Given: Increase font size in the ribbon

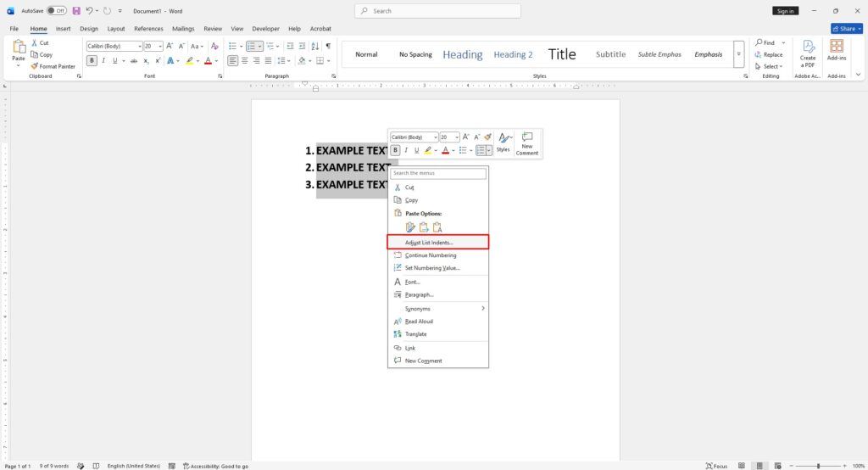Looking at the screenshot, I should tap(170, 46).
